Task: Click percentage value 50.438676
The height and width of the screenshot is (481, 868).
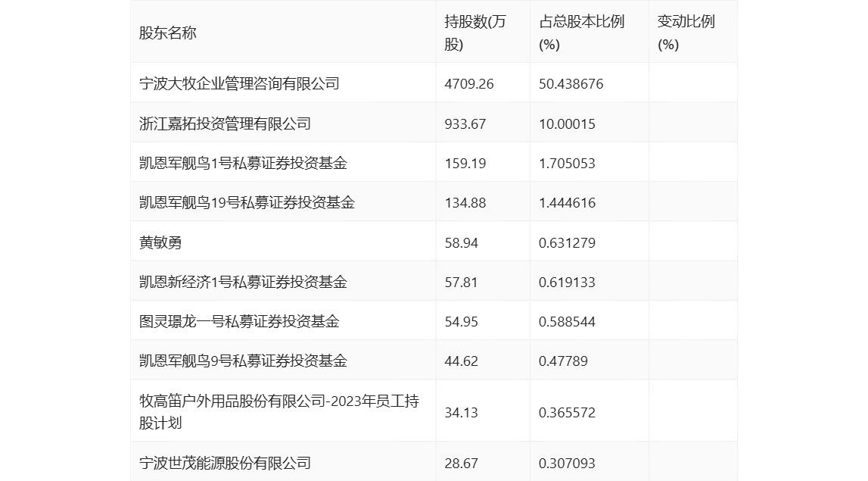Action: (x=571, y=84)
